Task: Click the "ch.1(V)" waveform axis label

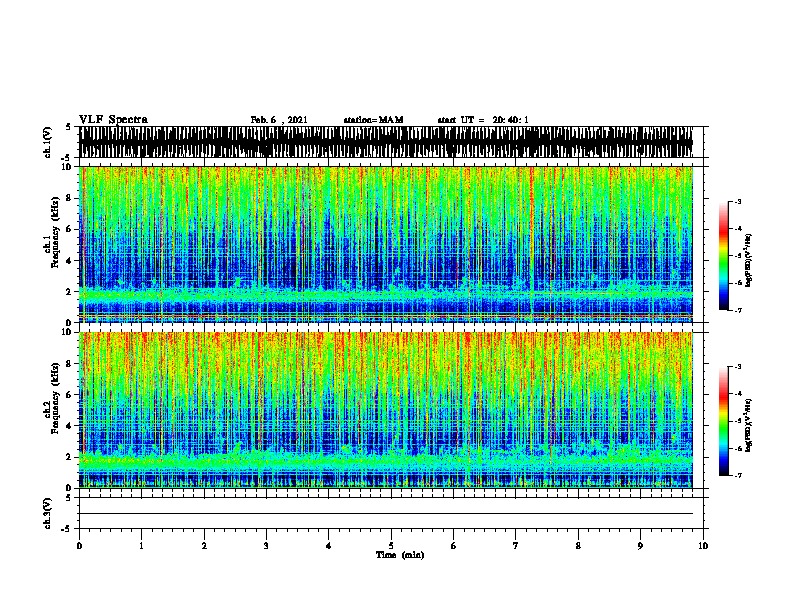Action: [x=48, y=142]
